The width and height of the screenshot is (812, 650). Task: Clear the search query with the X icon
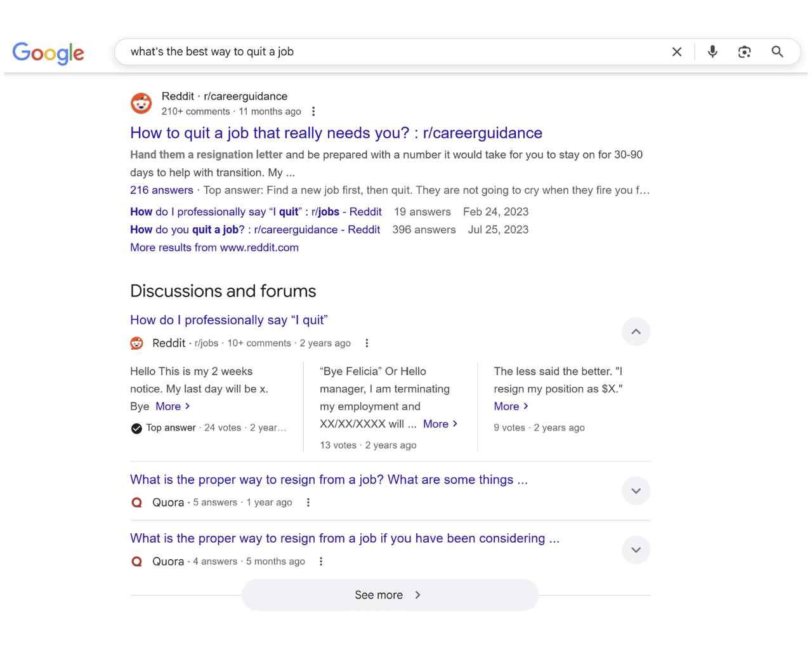pyautogui.click(x=676, y=51)
